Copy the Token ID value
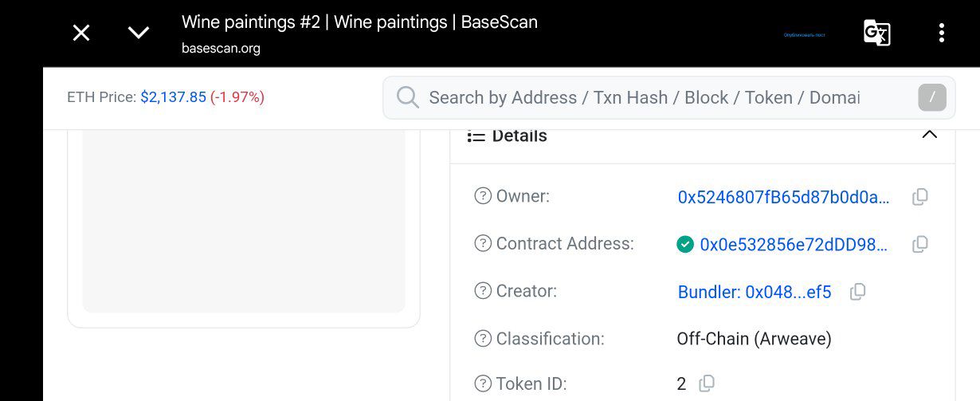This screenshot has height=401, width=980. (706, 384)
